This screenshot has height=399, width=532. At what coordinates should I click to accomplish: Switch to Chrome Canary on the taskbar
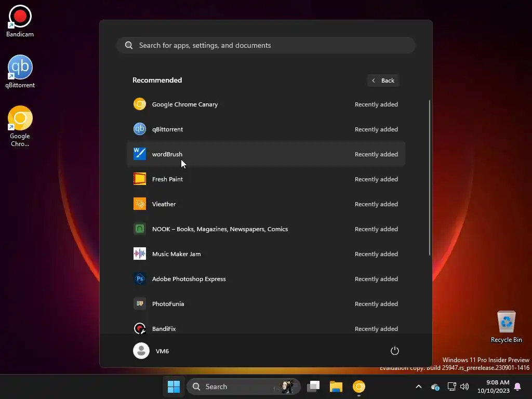point(358,387)
